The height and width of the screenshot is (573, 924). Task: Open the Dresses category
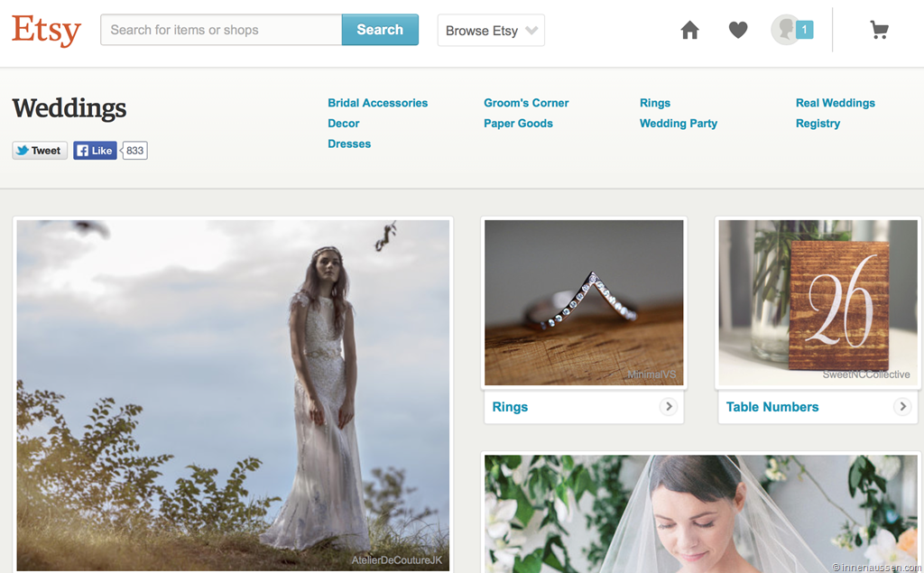coord(349,143)
